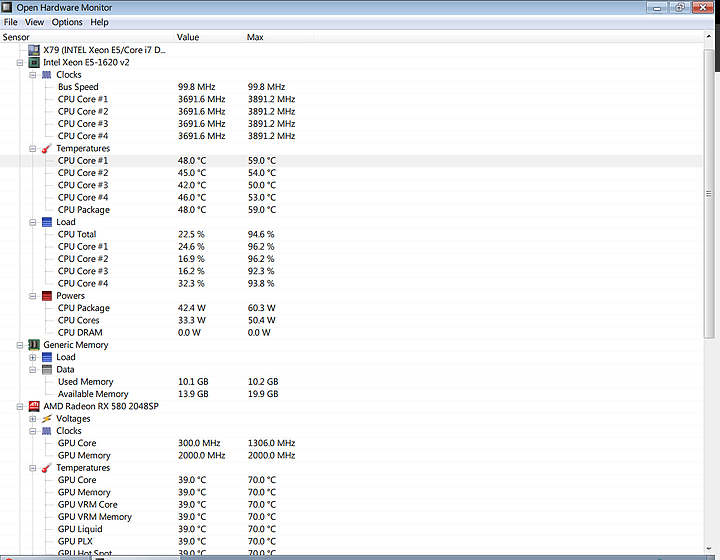Click the GPU Clocks group icon
This screenshot has height=560, width=720.
(x=47, y=431)
